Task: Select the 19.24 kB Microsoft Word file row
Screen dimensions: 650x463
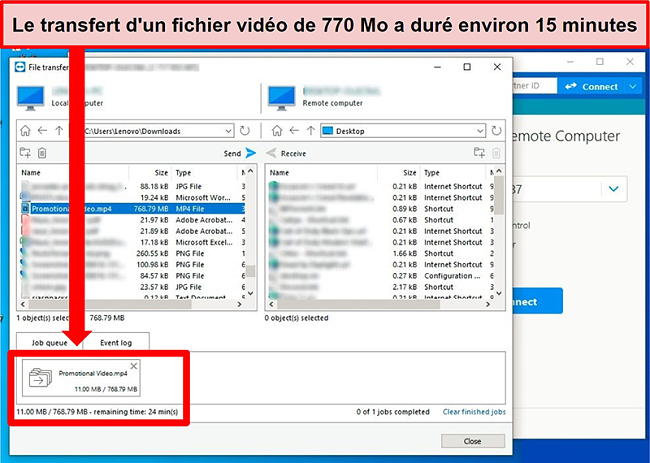Action: click(133, 197)
